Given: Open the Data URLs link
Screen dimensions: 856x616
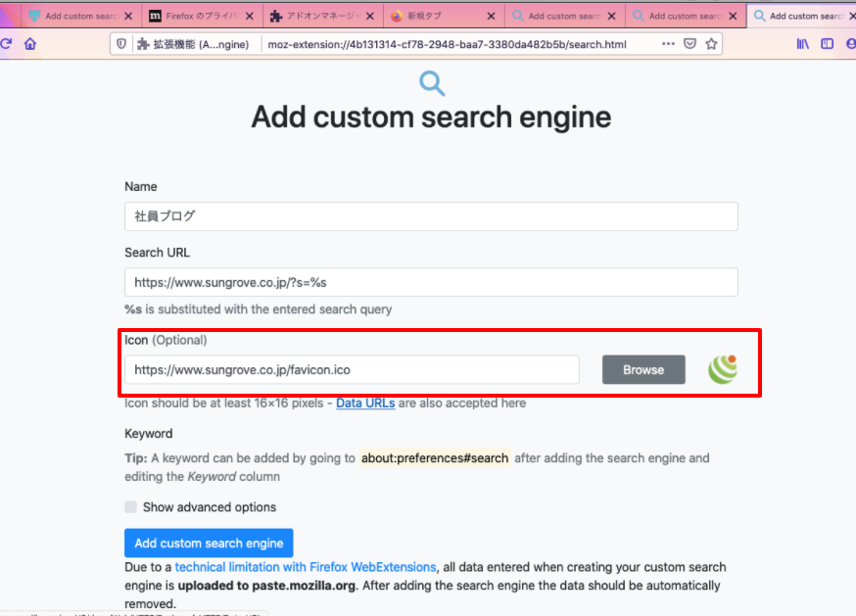Looking at the screenshot, I should (365, 403).
